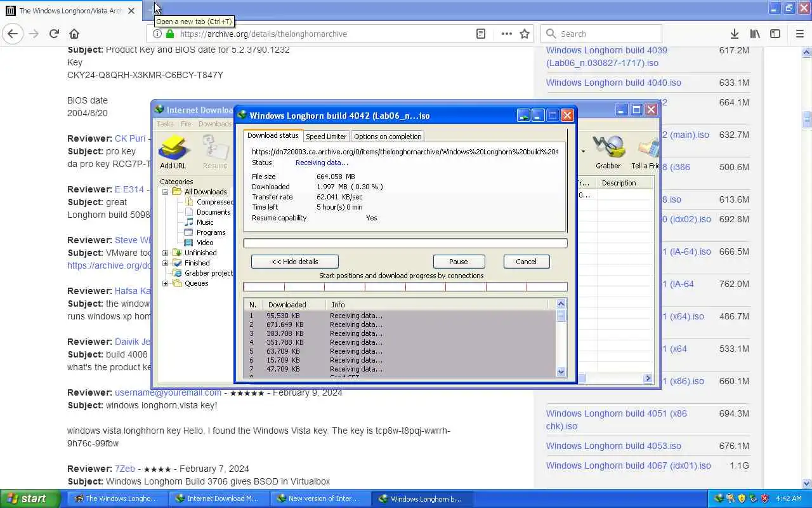This screenshot has width=812, height=508.
Task: Click the site information 'i' icon
Action: click(x=157, y=34)
